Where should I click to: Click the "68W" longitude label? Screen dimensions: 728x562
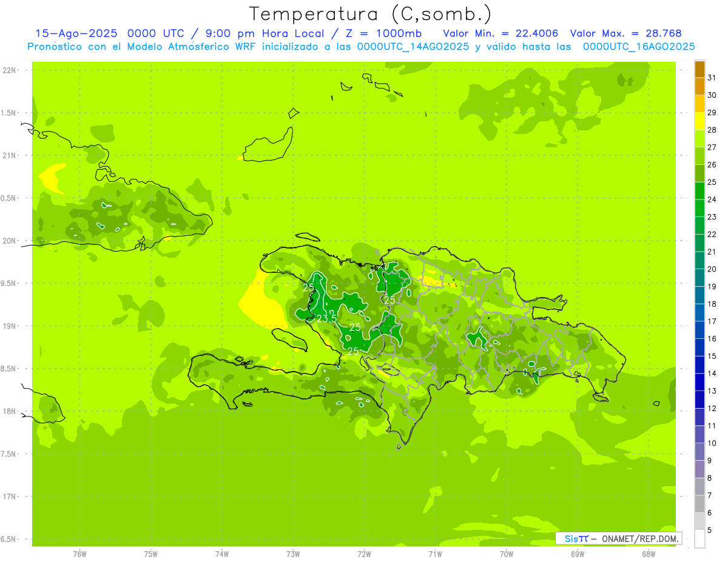click(x=649, y=554)
